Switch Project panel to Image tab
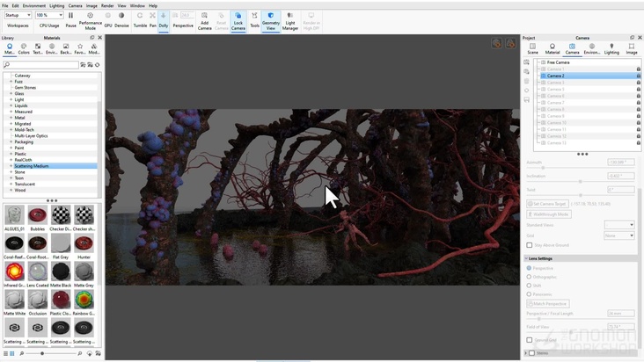The height and width of the screenshot is (362, 644). click(632, 49)
